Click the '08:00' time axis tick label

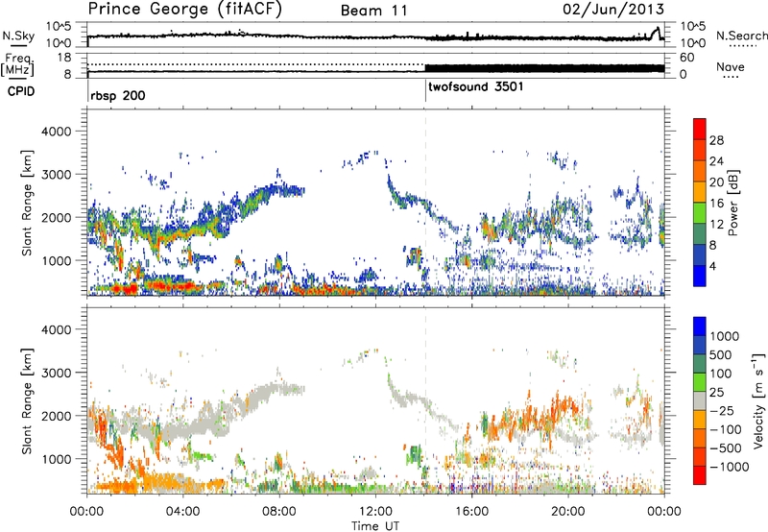pyautogui.click(x=279, y=512)
